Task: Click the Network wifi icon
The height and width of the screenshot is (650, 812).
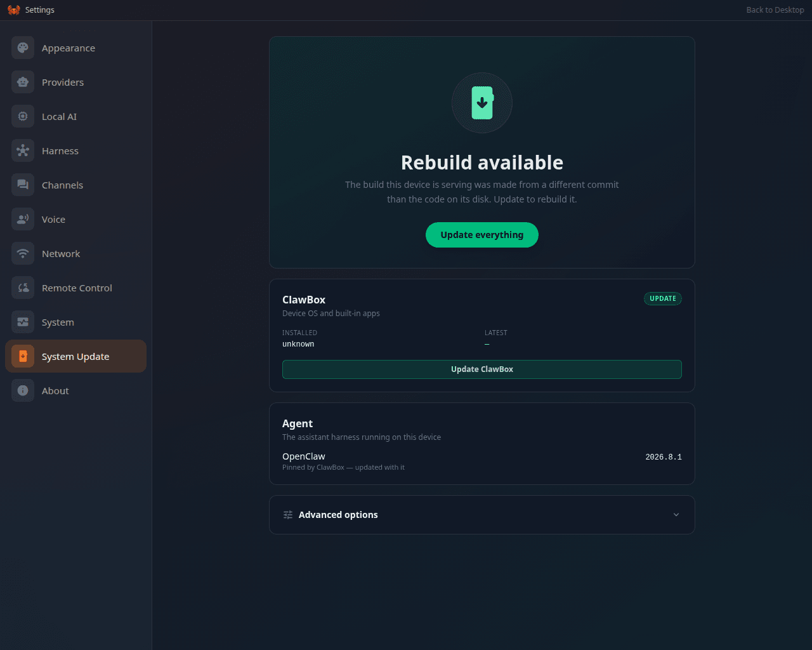Action: [x=23, y=253]
